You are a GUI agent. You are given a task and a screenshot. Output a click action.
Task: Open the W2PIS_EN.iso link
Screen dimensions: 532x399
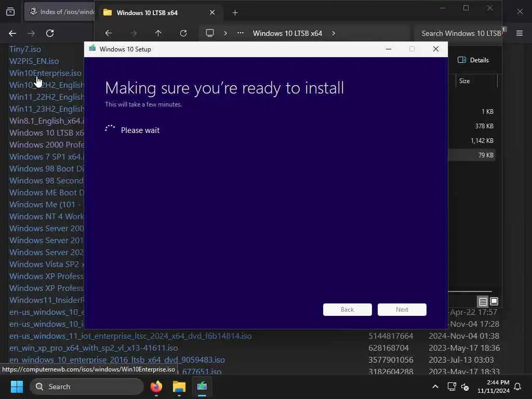coord(34,61)
